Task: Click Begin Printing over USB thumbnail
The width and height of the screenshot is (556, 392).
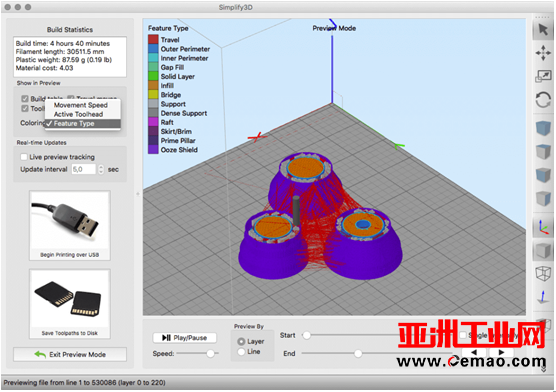Action: pos(70,225)
